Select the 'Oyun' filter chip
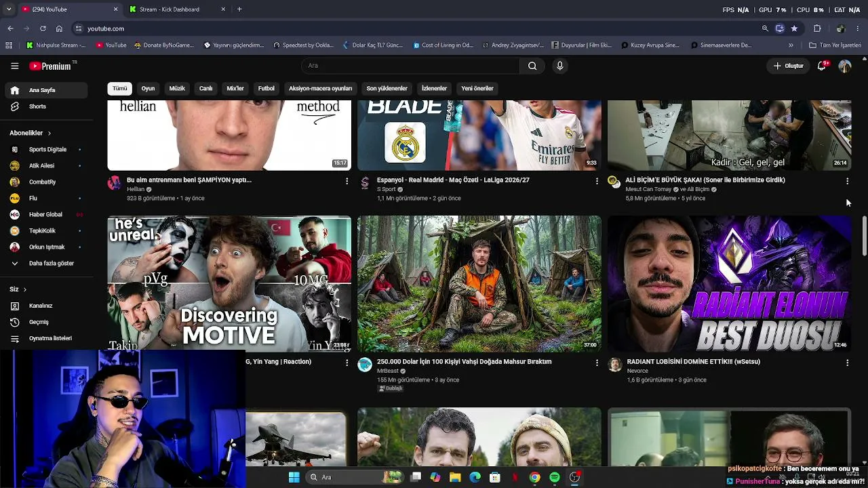 point(148,89)
